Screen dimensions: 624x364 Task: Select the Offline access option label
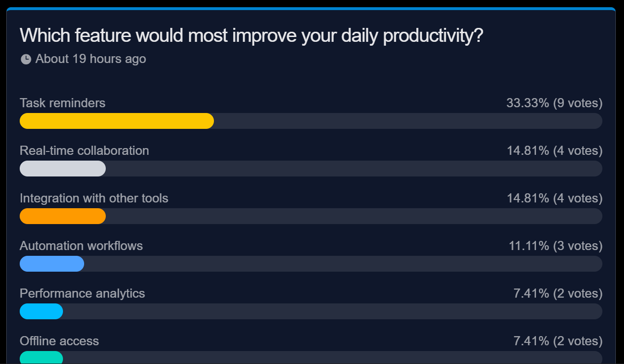point(59,340)
